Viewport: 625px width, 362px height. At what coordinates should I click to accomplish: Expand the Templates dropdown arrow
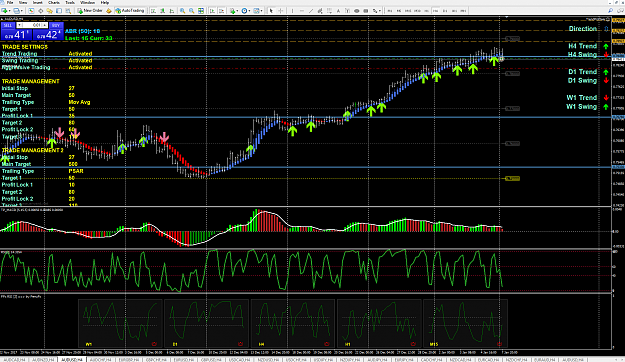pos(261,11)
